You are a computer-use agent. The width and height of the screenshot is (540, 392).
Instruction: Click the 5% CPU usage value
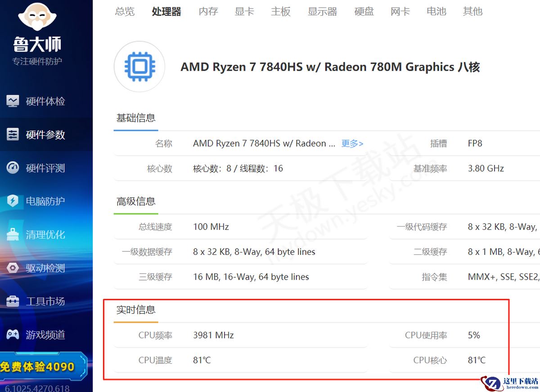[x=474, y=335]
